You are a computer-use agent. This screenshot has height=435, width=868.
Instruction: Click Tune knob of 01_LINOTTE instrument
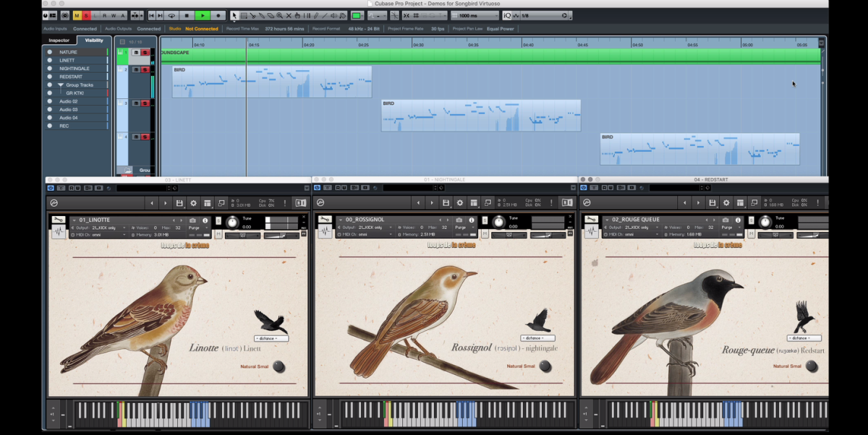tap(232, 222)
